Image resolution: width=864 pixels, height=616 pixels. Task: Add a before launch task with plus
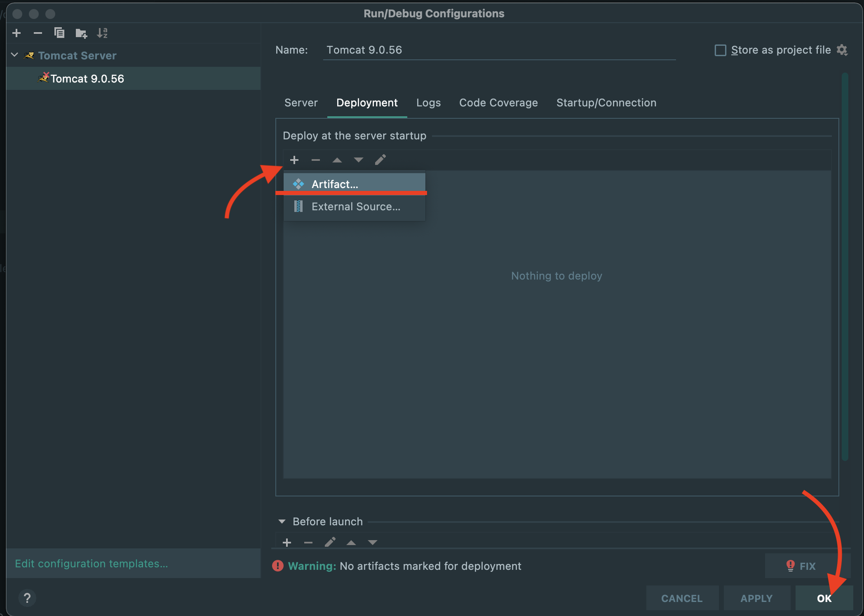(x=287, y=543)
